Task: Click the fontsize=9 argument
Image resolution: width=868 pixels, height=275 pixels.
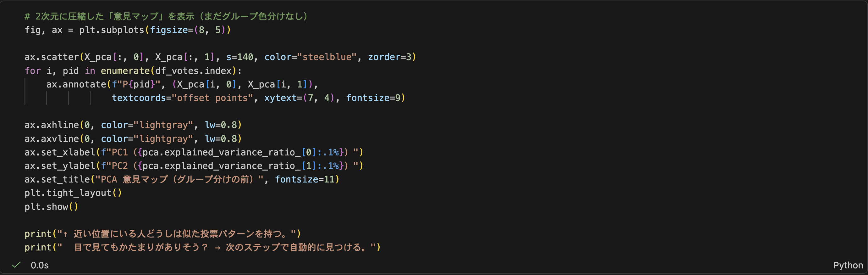Action: click(373, 98)
